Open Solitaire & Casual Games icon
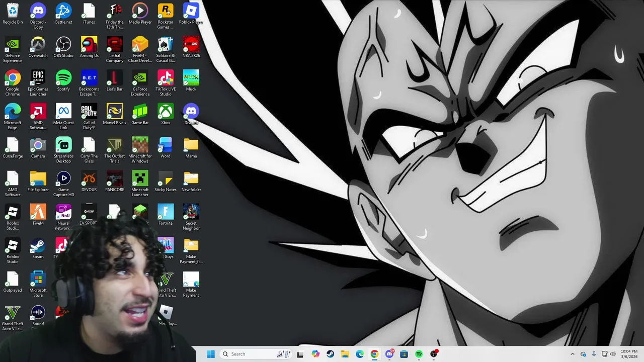Screen dimensions: 644x362 tap(166, 50)
